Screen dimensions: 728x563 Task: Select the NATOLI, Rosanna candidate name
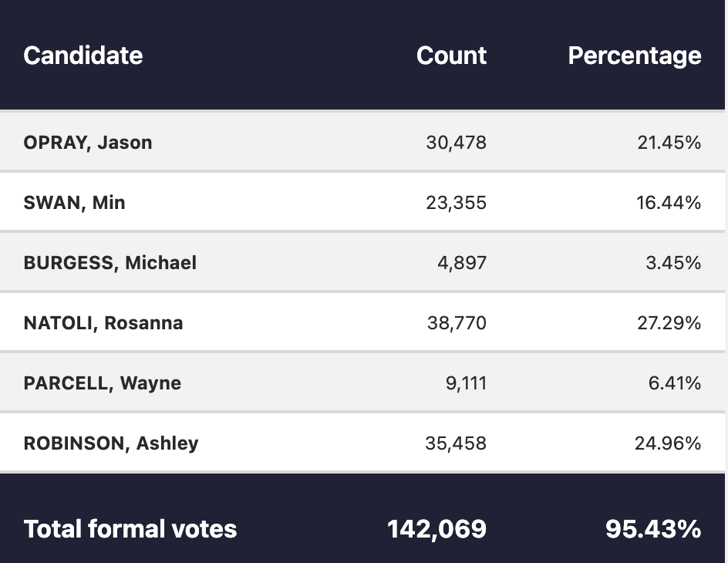click(x=103, y=323)
